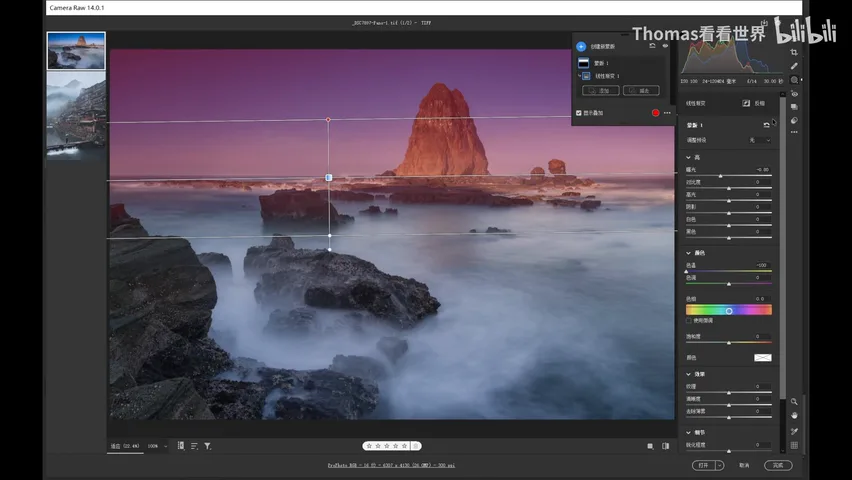Open the 100% zoom level dropdown

click(x=158, y=446)
